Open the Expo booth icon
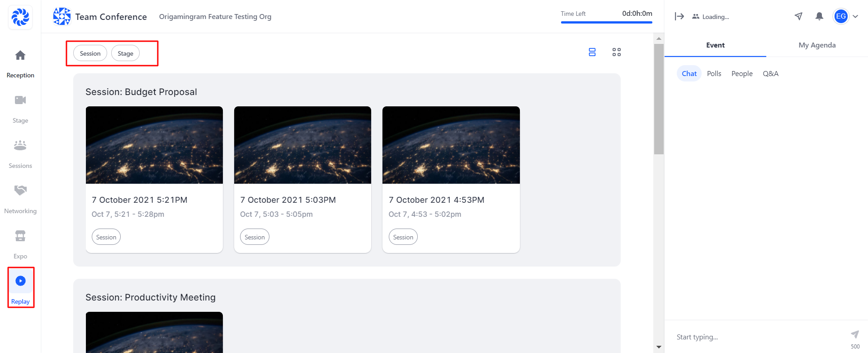The image size is (868, 353). point(20,236)
